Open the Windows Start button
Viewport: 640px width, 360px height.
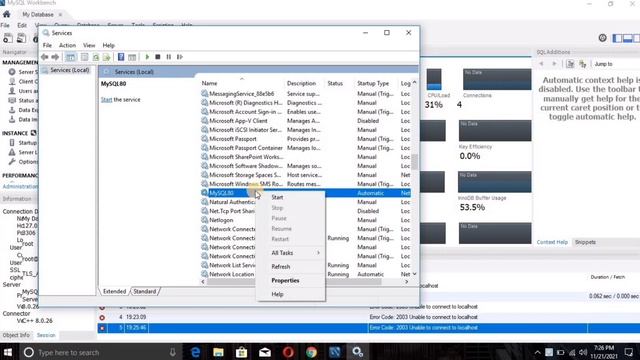[x=8, y=352]
